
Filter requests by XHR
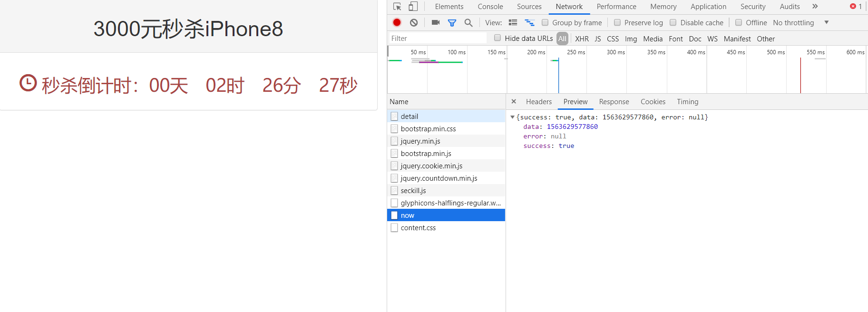tap(582, 39)
